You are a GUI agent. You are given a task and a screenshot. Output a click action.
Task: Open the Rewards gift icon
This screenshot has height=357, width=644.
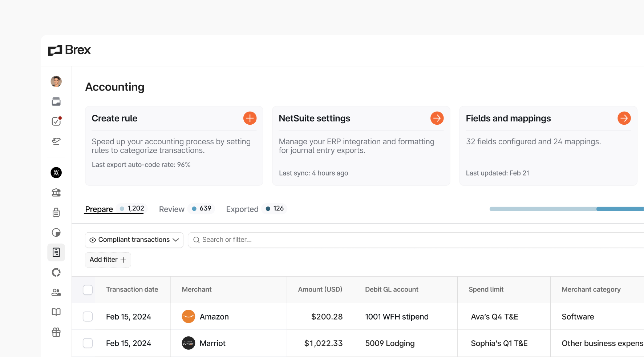coord(56,332)
